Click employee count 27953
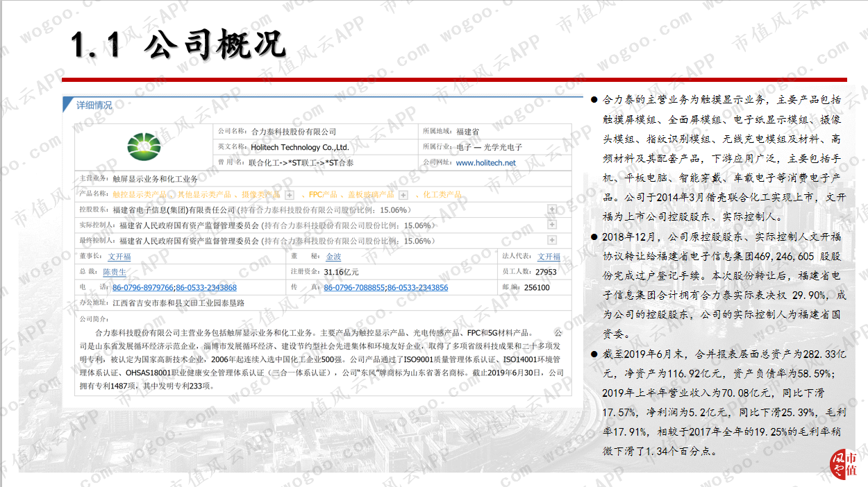Screen dimensions: 868x487 (546, 272)
